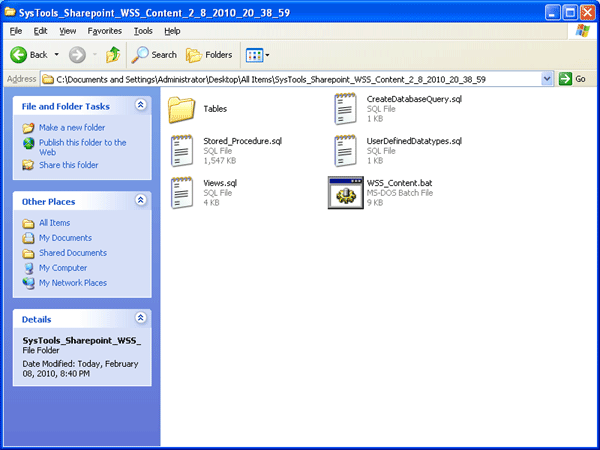The width and height of the screenshot is (600, 450).
Task: Click the Up folder icon
Action: pos(113,55)
